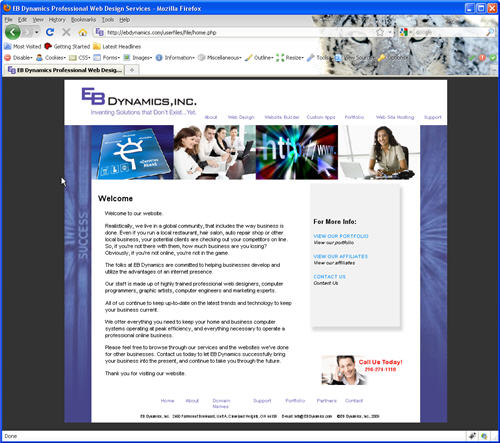
Task: Open the recent pages dropdown next to Back
Action: coord(36,32)
